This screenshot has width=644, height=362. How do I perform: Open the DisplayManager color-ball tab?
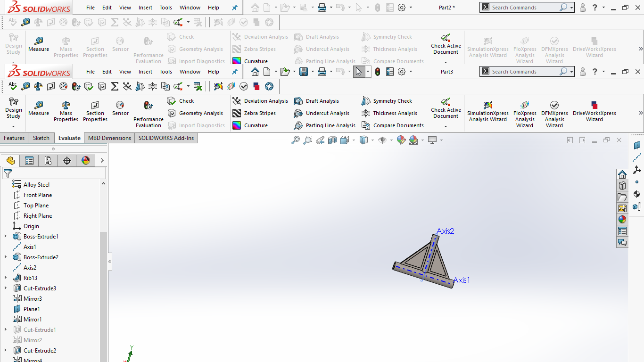pyautogui.click(x=86, y=161)
